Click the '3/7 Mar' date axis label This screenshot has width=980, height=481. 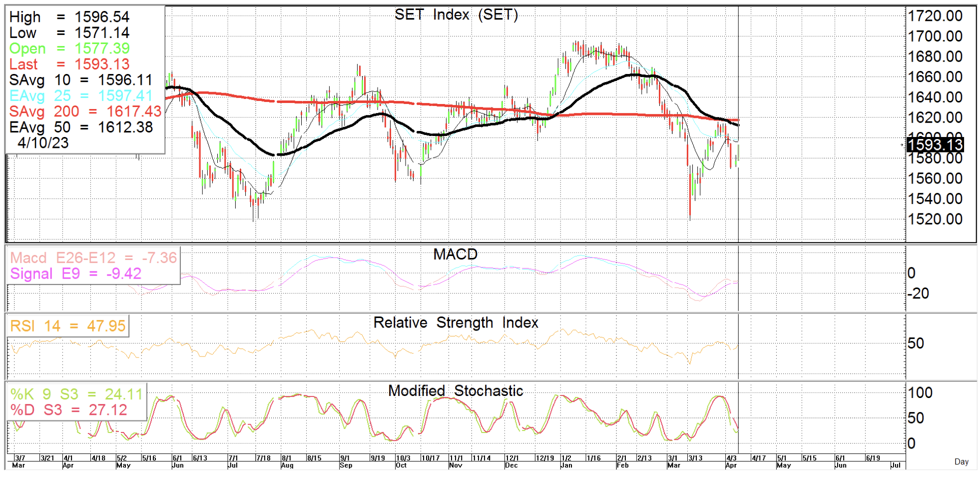pyautogui.click(x=19, y=461)
